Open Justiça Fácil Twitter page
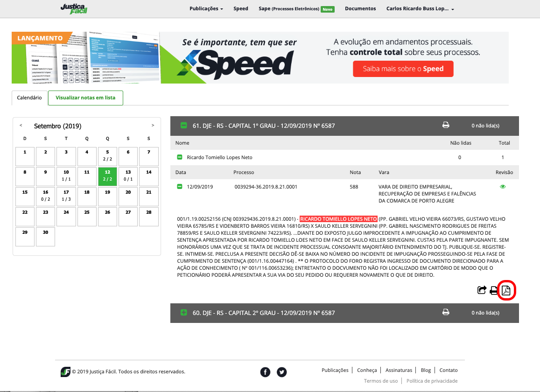This screenshot has height=392, width=540. (282, 372)
